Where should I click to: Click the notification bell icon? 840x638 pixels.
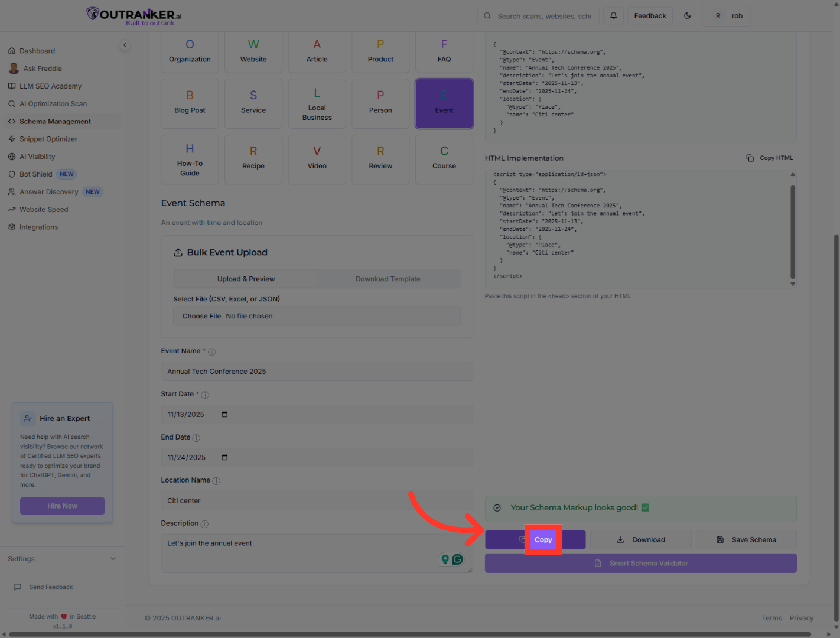[613, 16]
